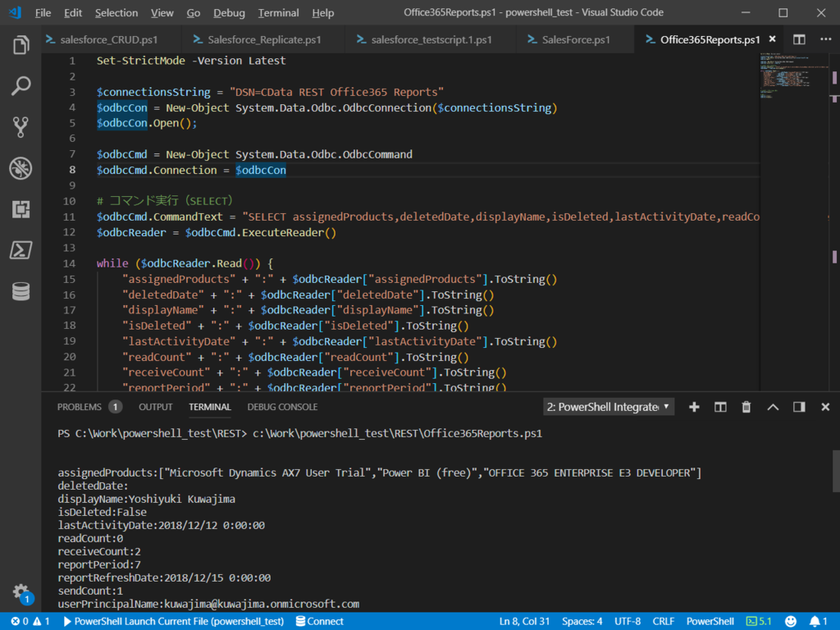
Task: Click the errors count in status bar
Action: tap(20, 622)
